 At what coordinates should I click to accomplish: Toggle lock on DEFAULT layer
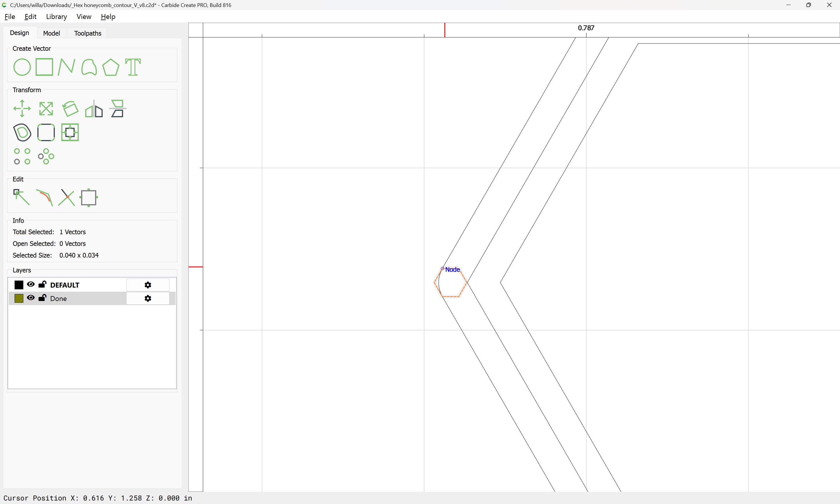click(x=42, y=284)
